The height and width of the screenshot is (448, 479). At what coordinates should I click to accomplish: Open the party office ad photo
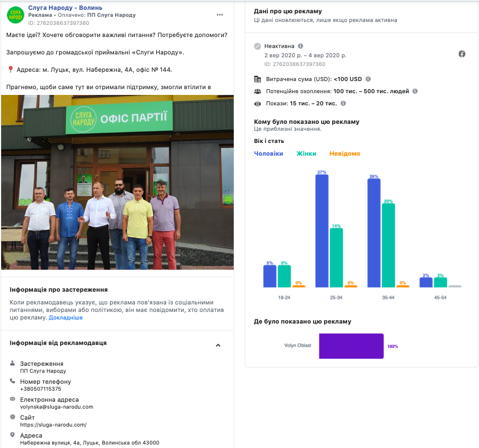click(117, 182)
